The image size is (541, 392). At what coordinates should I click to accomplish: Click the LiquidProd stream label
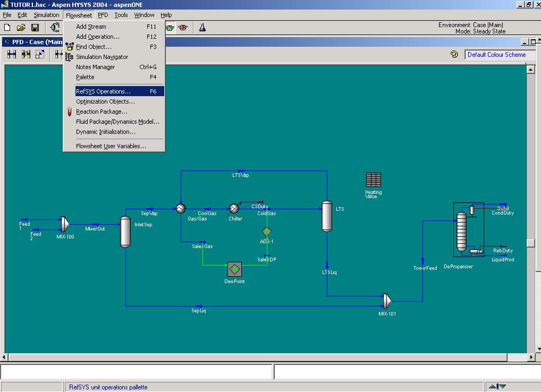[503, 260]
